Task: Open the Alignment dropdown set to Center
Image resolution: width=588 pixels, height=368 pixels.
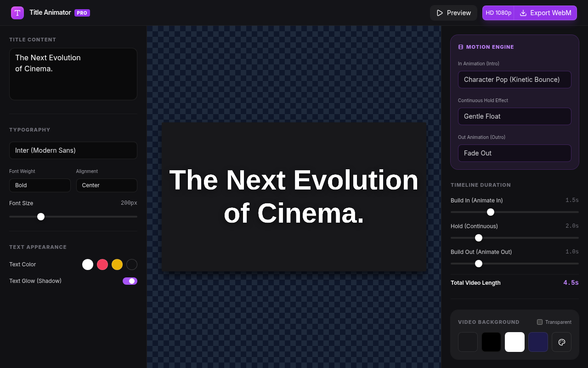Action: [107, 185]
